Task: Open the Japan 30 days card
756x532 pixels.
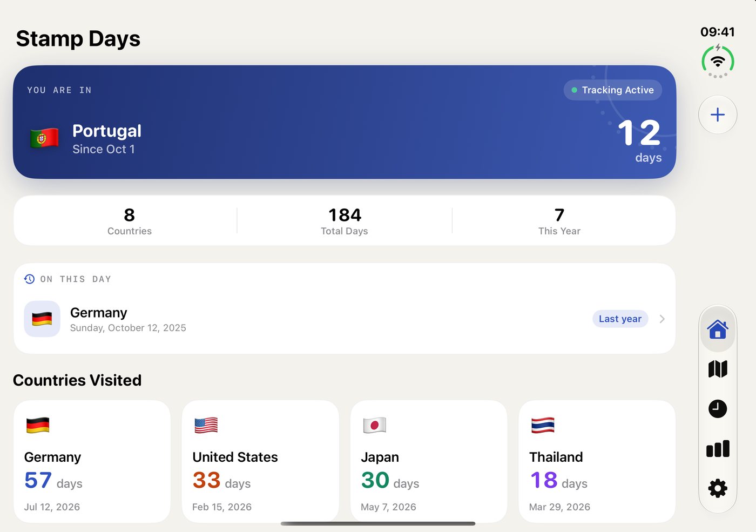Action: coord(429,461)
